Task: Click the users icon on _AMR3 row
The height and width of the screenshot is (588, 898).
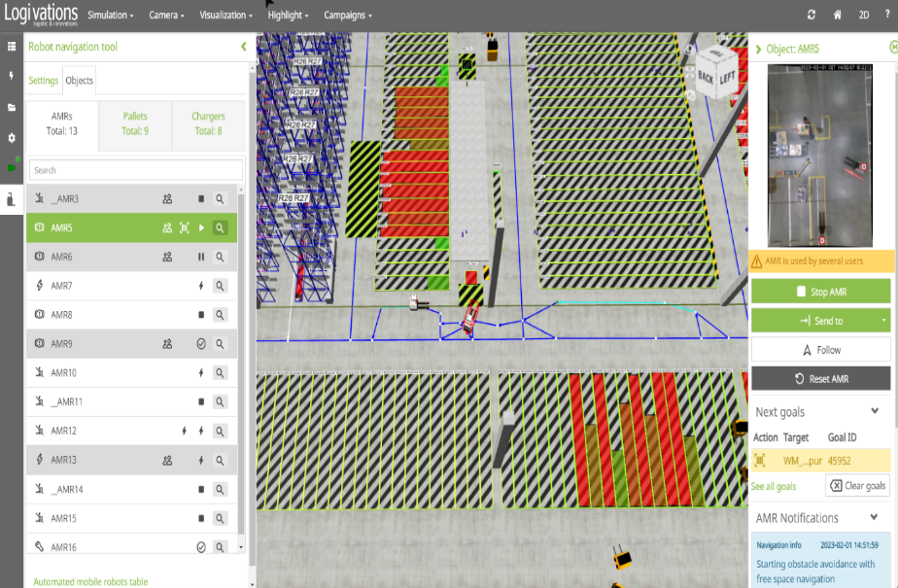Action: click(x=167, y=198)
